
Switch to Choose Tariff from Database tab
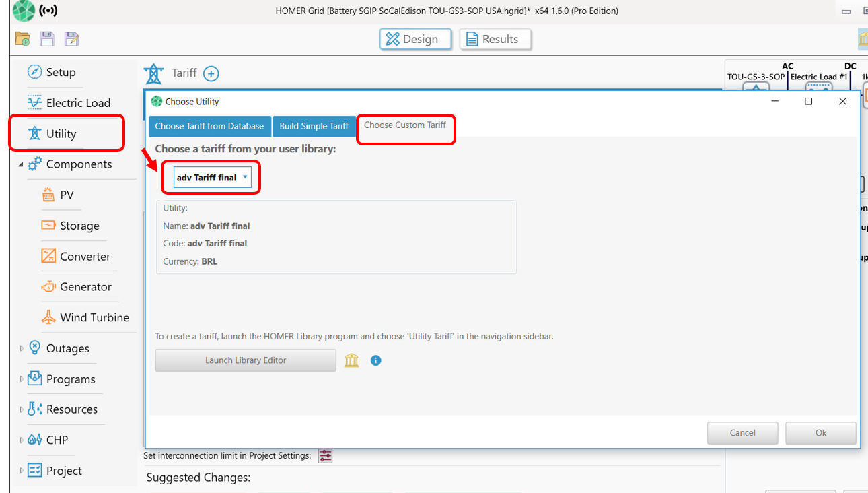(x=209, y=126)
